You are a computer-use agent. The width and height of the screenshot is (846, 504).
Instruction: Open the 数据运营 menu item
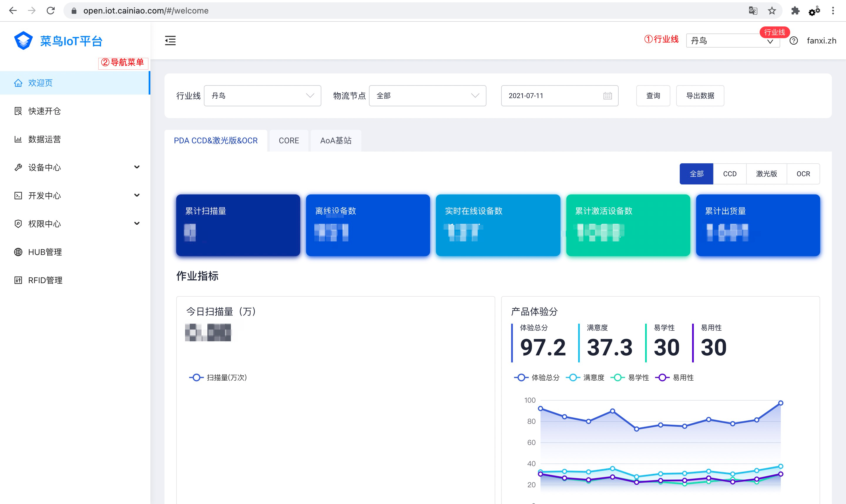click(x=44, y=139)
